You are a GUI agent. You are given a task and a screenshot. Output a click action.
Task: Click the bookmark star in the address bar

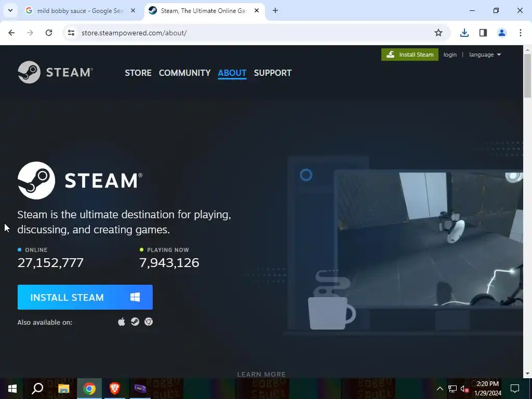click(x=438, y=33)
